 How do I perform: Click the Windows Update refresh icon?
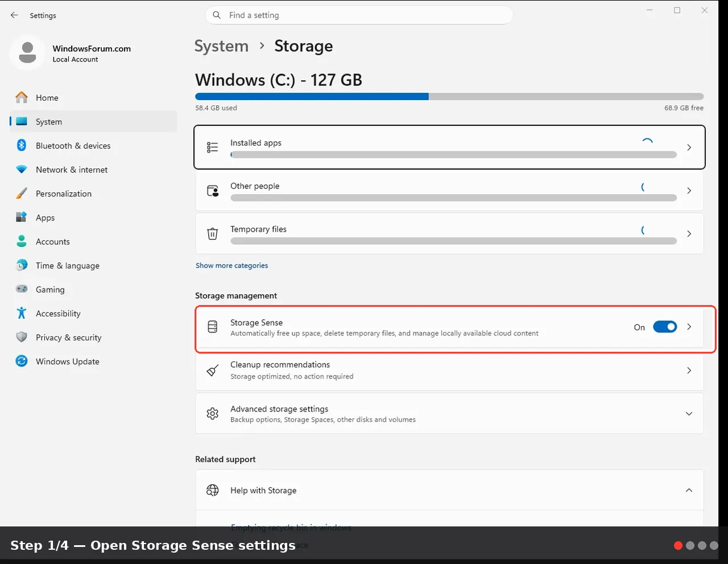(22, 361)
